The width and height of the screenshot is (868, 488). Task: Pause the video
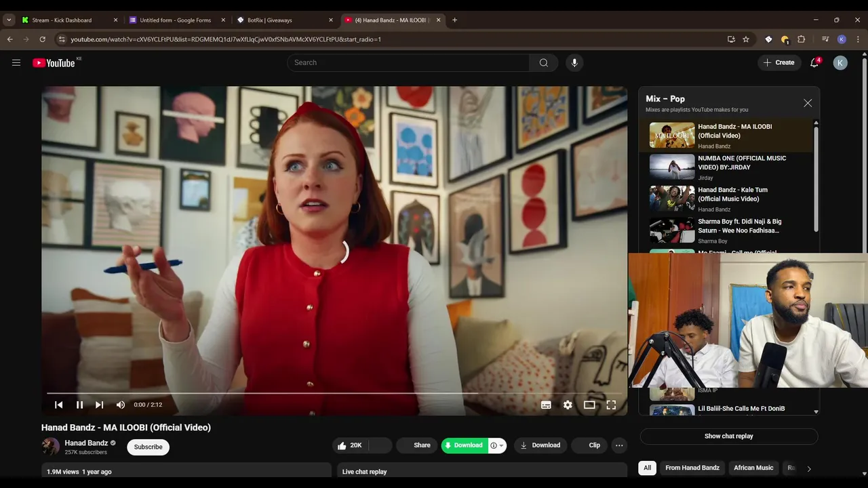[x=79, y=405]
